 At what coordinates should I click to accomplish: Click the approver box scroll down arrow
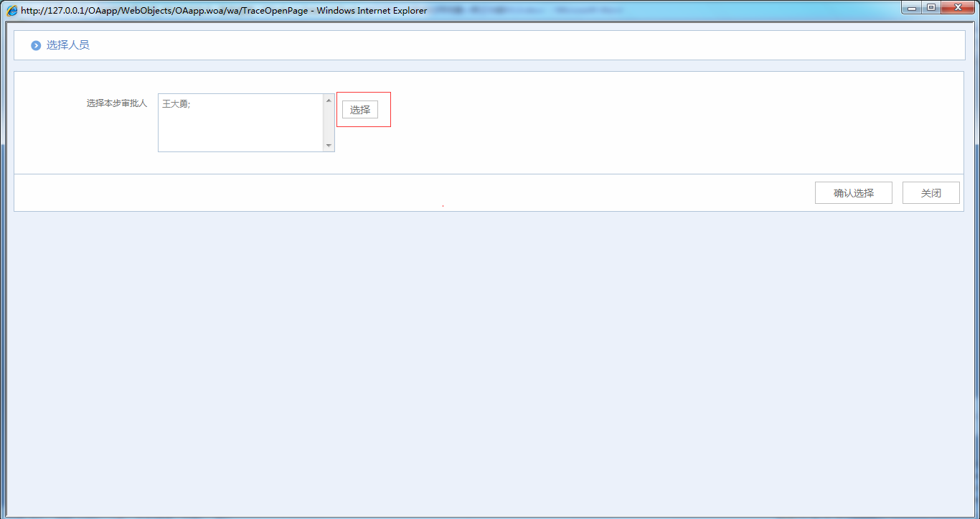(329, 146)
